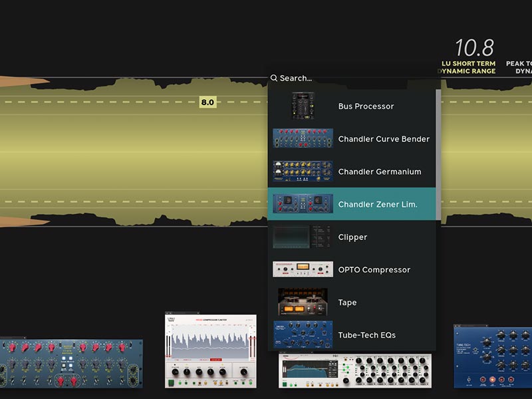This screenshot has width=532, height=399.
Task: Choose the Bus Processor text label
Action: (x=366, y=106)
